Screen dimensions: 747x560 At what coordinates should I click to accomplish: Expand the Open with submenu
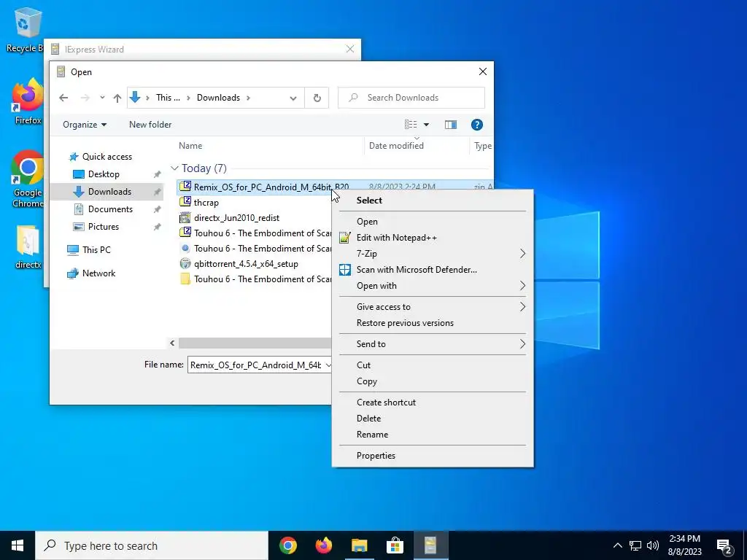(433, 286)
